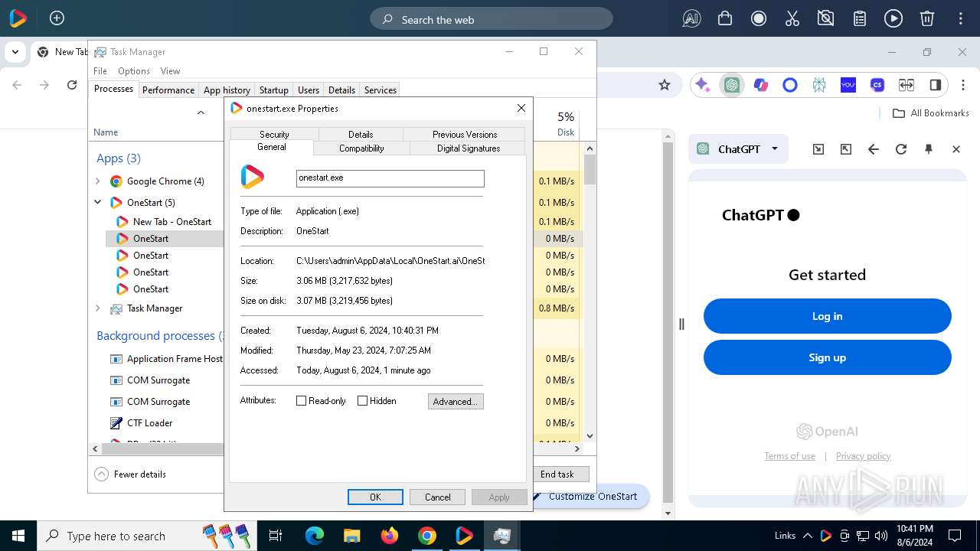Click the split-view arrows icon

[x=906, y=85]
